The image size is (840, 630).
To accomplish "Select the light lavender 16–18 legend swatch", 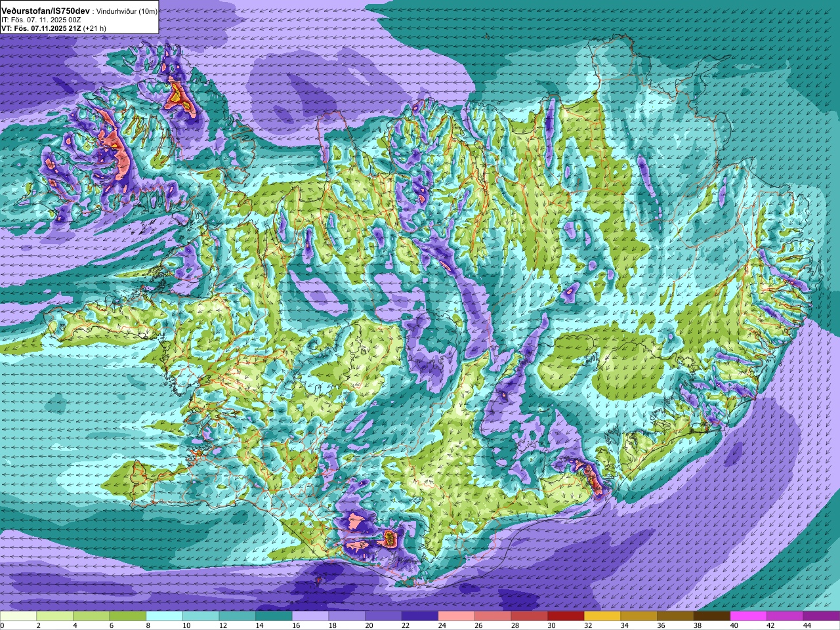I will [310, 616].
